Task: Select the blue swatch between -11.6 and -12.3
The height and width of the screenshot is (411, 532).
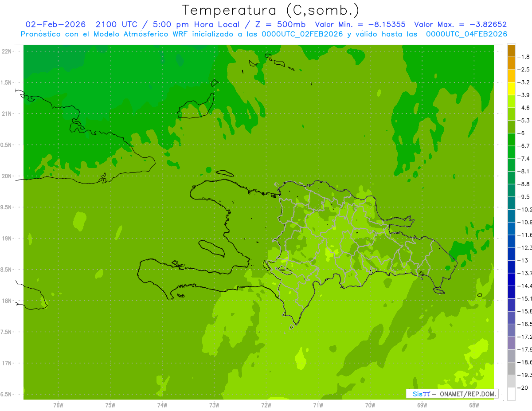Action: 511,241
